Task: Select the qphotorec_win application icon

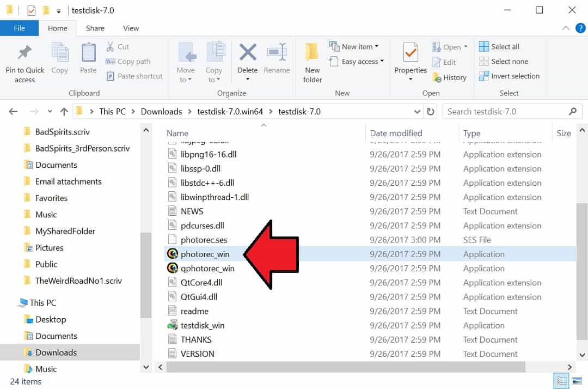Action: point(172,268)
